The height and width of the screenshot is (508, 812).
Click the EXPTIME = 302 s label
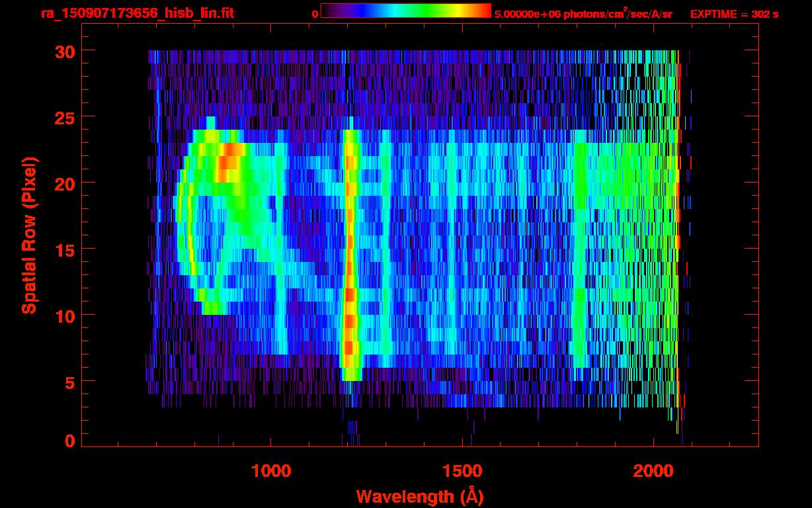click(734, 14)
